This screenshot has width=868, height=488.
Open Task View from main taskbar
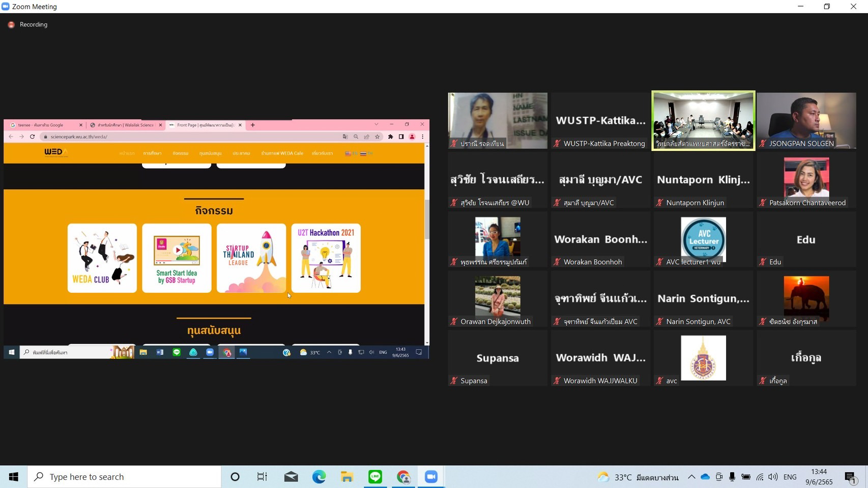click(x=262, y=477)
